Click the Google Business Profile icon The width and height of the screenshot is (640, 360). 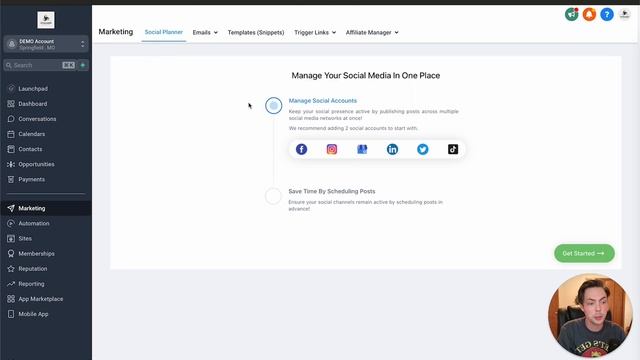[x=362, y=149]
